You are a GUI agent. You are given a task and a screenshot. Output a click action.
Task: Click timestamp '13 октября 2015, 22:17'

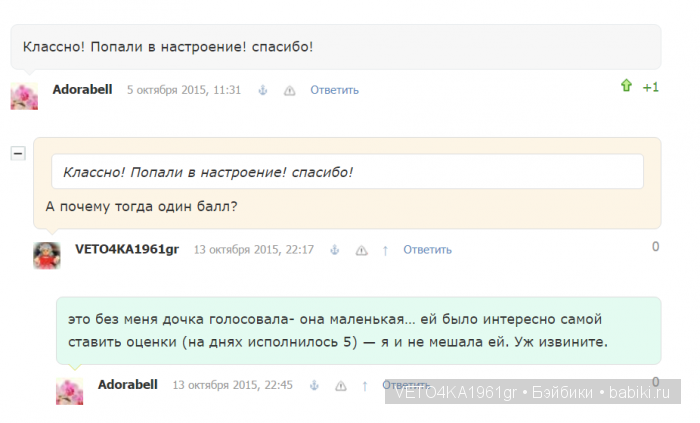[x=254, y=250]
